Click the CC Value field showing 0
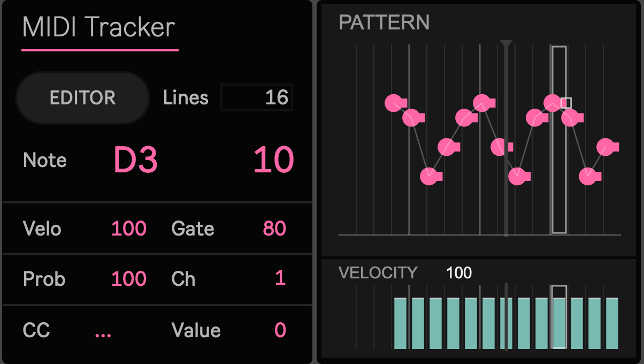644x364 pixels. point(280,330)
